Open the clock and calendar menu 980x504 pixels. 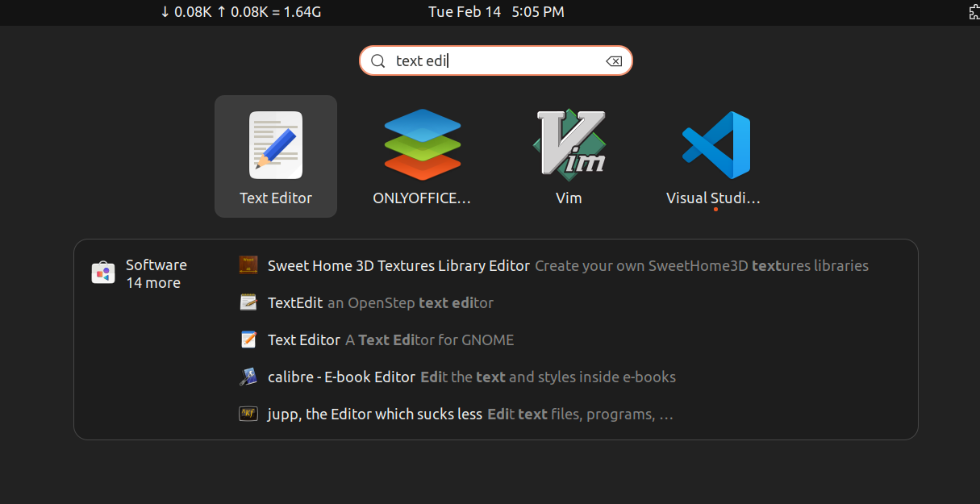[x=496, y=12]
